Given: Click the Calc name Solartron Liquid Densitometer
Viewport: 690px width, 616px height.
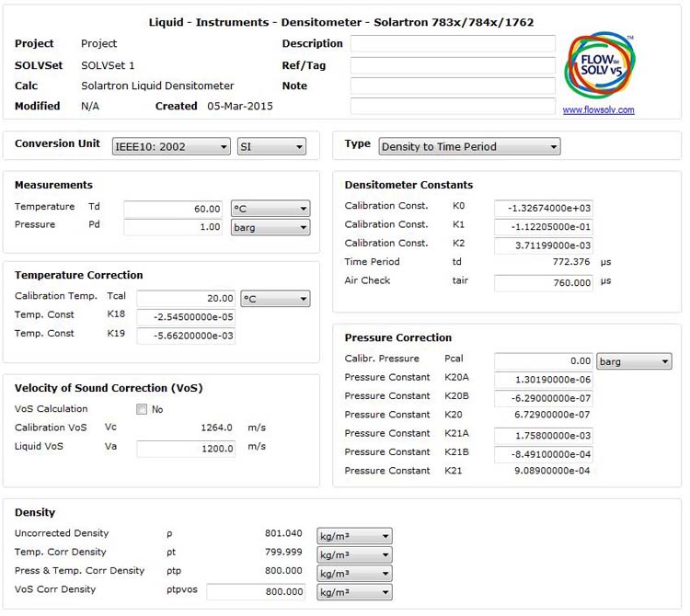Looking at the screenshot, I should pyautogui.click(x=157, y=86).
